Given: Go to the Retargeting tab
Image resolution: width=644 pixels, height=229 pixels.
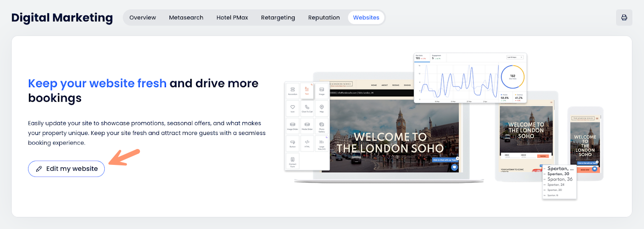Looking at the screenshot, I should (x=278, y=18).
